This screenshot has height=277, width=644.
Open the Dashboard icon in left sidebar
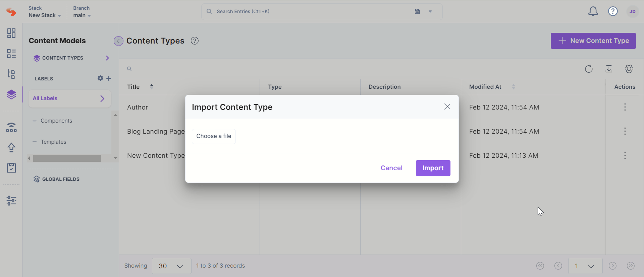11,33
